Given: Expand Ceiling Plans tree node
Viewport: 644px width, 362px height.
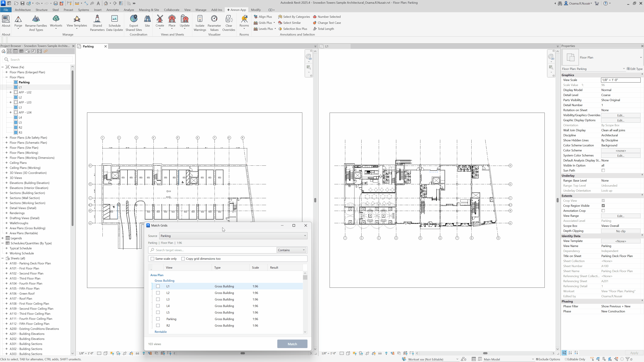Looking at the screenshot, I should pos(7,163).
